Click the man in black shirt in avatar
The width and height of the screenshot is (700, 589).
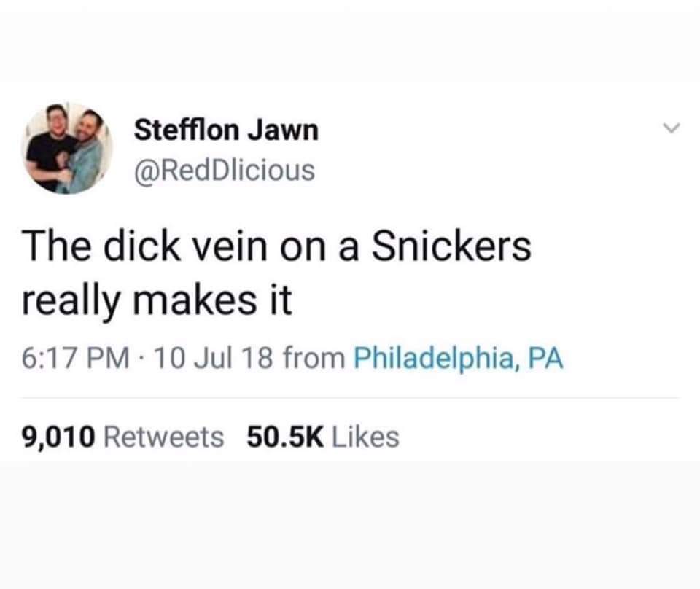49,147
